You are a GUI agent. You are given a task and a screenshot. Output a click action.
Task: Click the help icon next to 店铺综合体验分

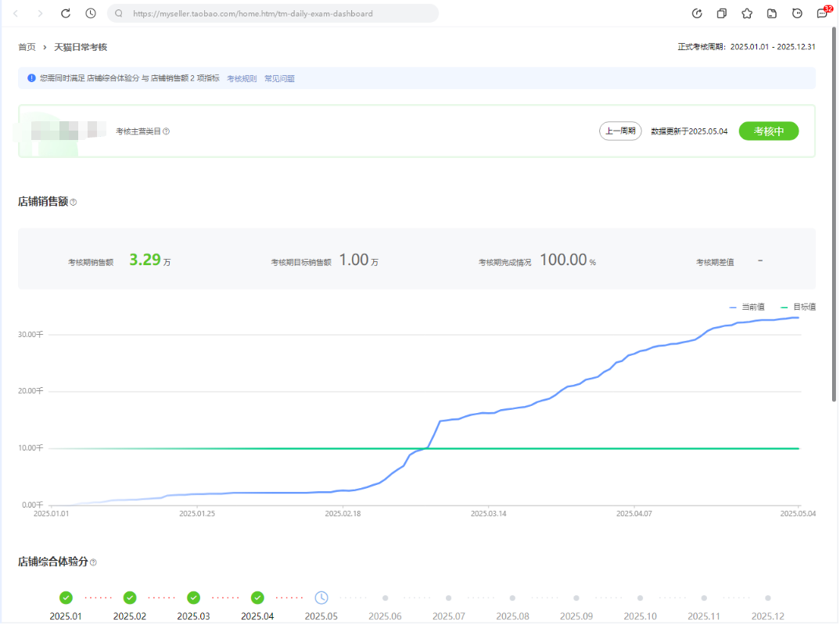pos(94,562)
